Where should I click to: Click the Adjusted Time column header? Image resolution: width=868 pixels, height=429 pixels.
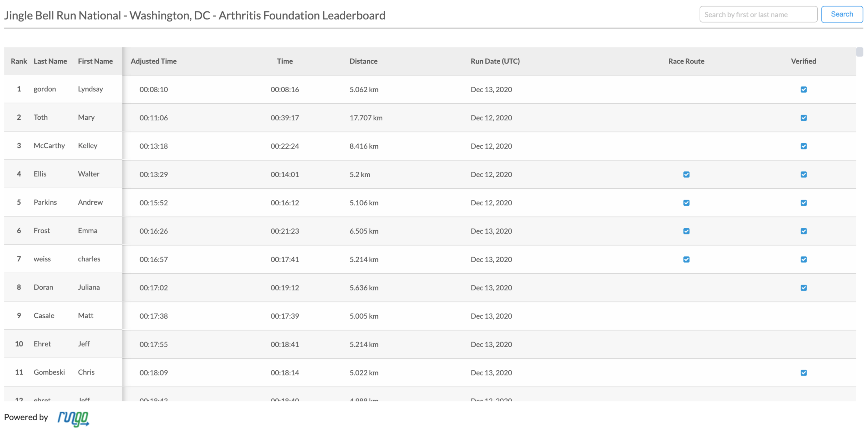click(153, 61)
